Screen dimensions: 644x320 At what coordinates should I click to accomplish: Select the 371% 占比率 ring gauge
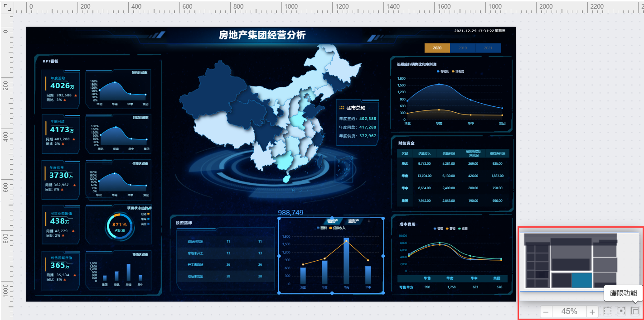click(x=120, y=226)
